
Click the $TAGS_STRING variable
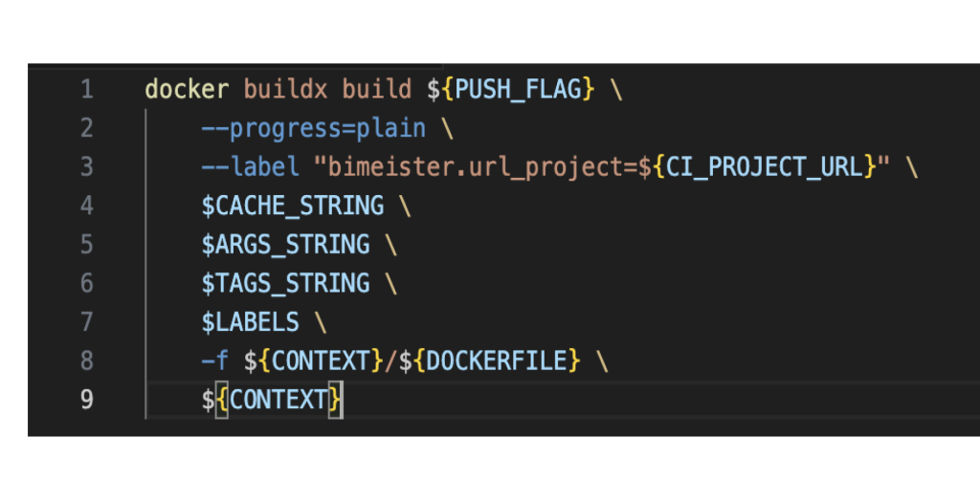285,283
